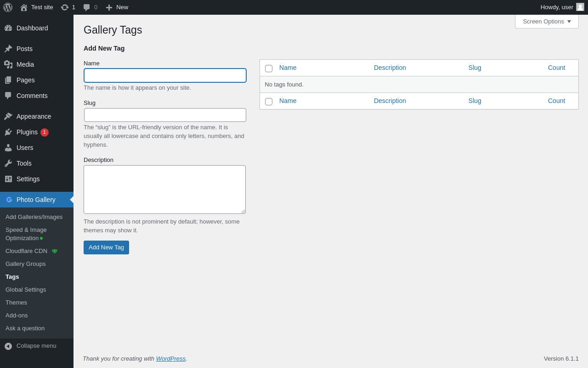Click the green icon beside Cloudflare CDN
Image resolution: width=588 pixels, height=368 pixels.
(x=55, y=251)
